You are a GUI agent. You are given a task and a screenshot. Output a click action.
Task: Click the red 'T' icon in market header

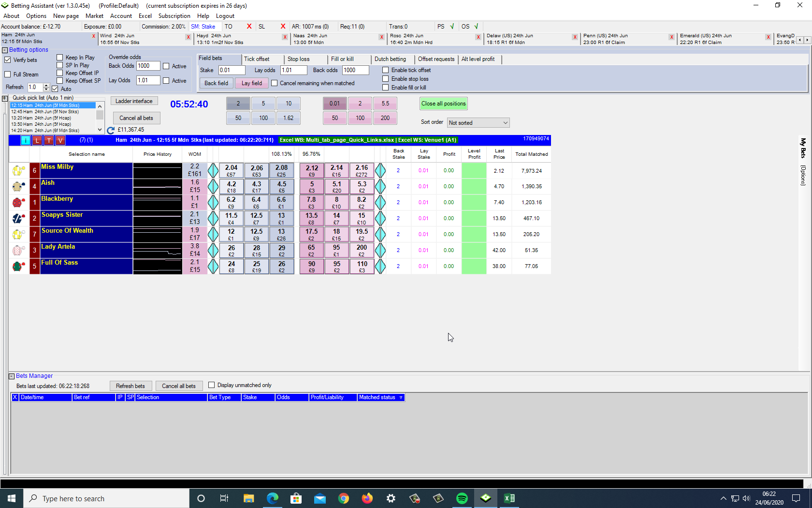(x=49, y=140)
